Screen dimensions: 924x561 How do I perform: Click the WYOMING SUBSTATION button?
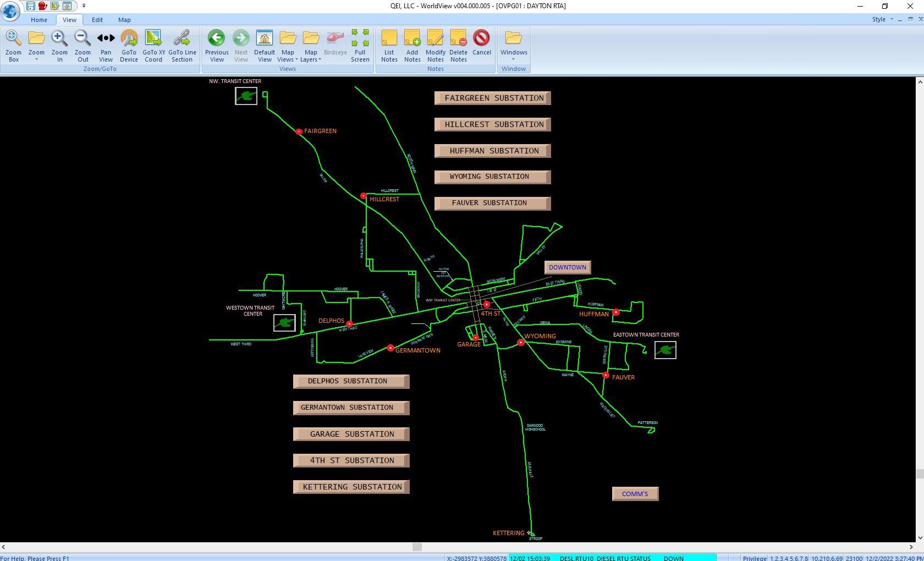[493, 177]
